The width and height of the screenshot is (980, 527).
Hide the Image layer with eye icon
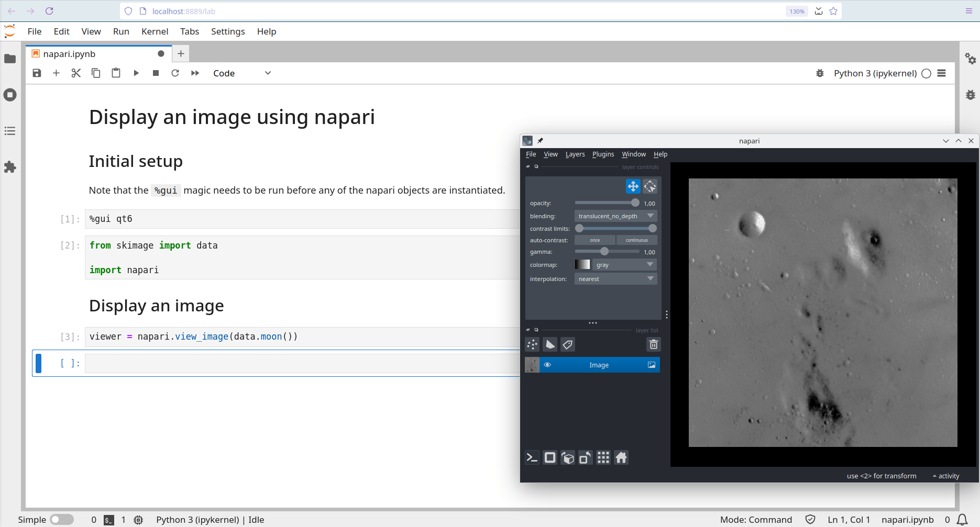coord(547,365)
